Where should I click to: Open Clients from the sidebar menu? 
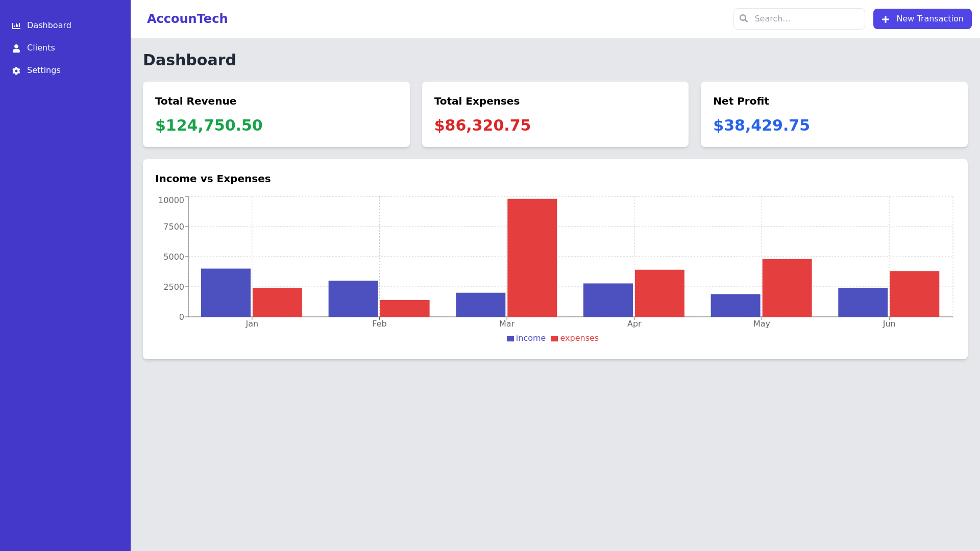[41, 48]
